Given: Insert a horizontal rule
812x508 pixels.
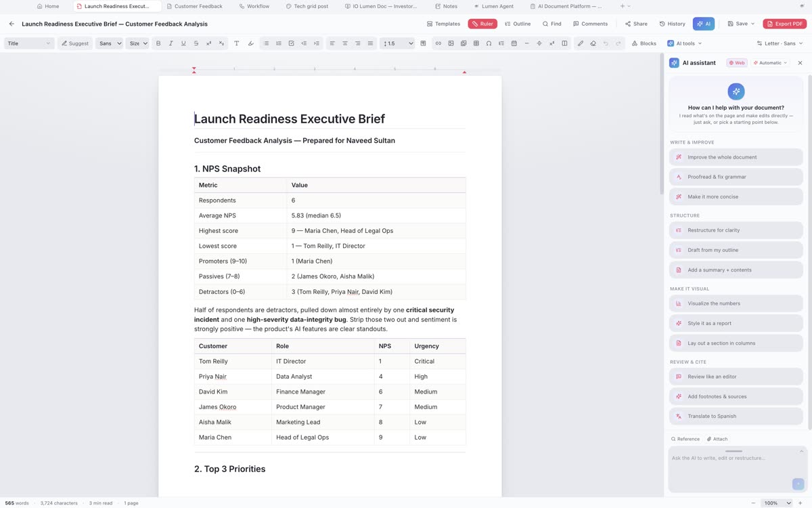Looking at the screenshot, I should pos(526,43).
